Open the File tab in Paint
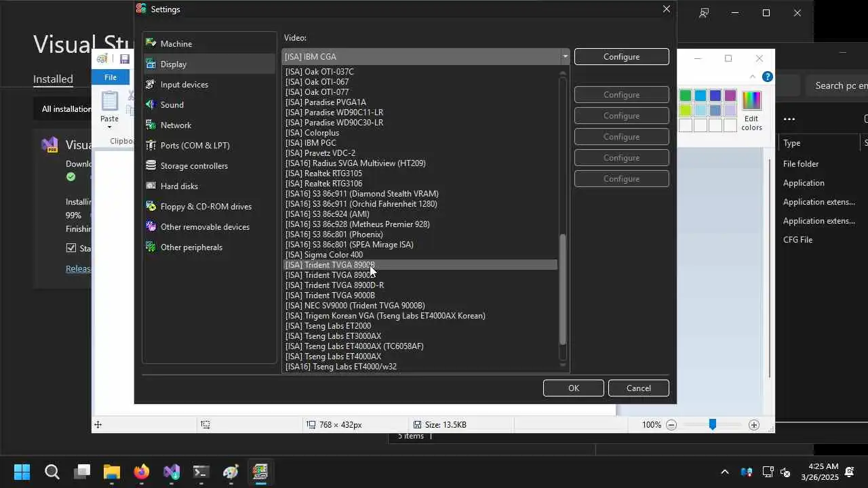This screenshot has width=868, height=488. point(111,77)
